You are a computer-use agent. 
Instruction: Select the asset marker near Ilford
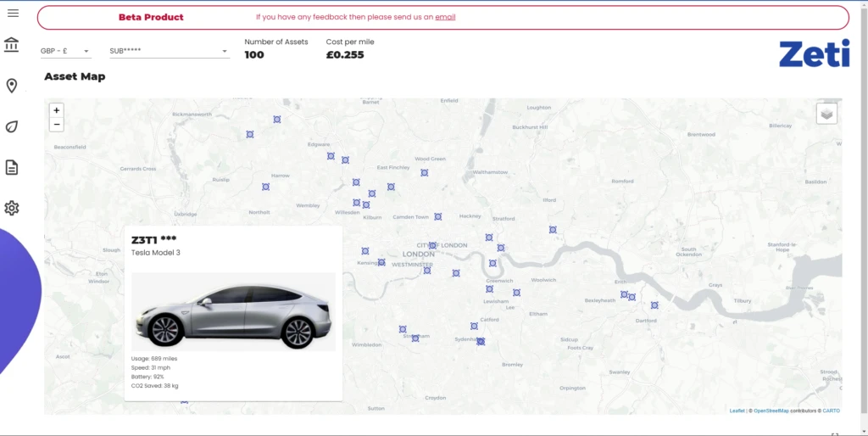tap(553, 229)
